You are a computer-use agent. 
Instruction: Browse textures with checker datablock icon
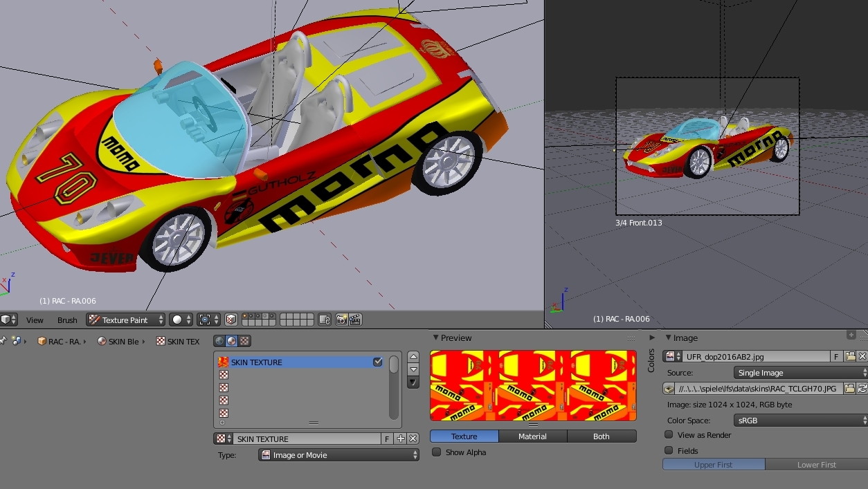(223, 439)
